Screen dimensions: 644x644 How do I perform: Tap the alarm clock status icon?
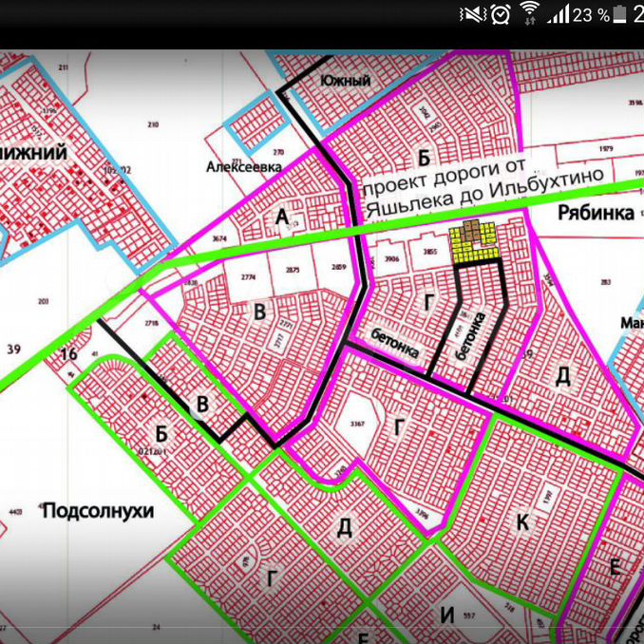coord(501,14)
